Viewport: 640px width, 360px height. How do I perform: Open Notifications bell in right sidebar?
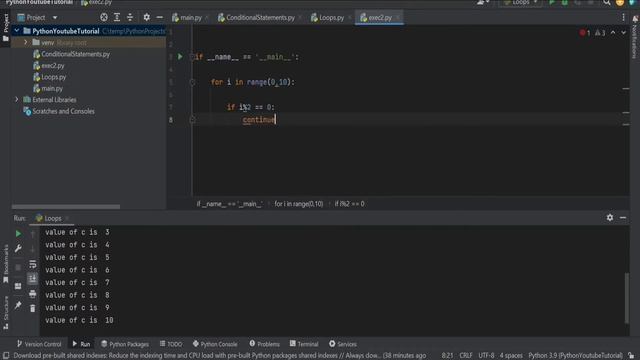[x=635, y=19]
